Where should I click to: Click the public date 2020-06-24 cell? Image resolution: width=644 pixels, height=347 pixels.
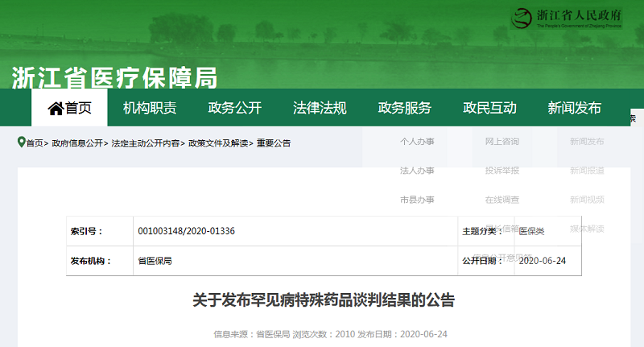click(548, 261)
